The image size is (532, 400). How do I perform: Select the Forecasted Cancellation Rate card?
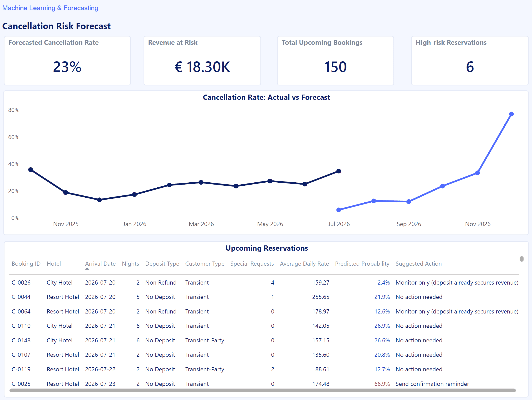[x=67, y=61]
